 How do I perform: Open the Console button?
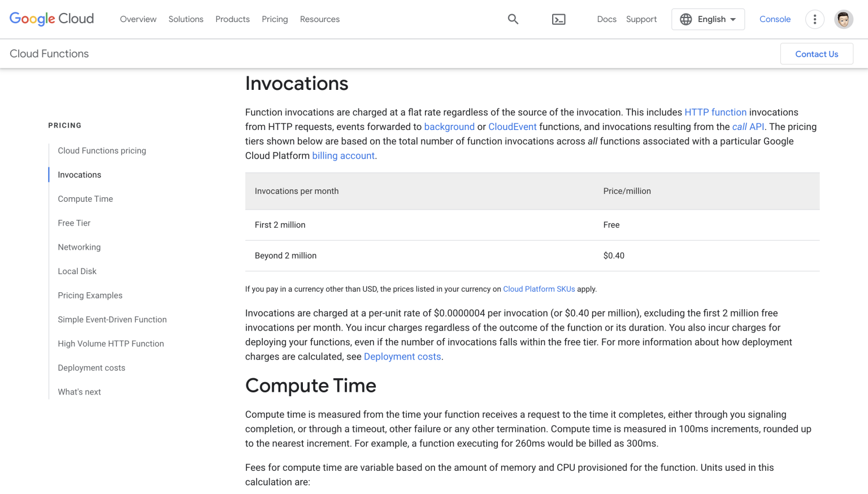775,19
